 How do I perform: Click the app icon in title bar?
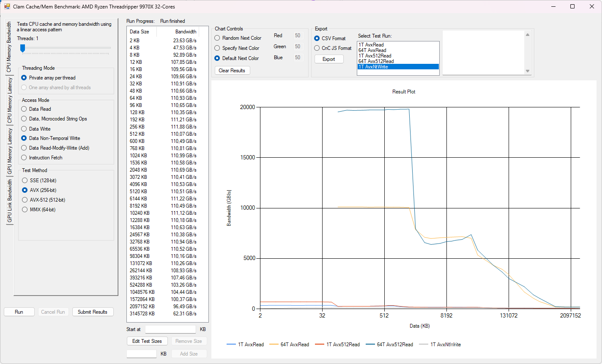point(7,7)
